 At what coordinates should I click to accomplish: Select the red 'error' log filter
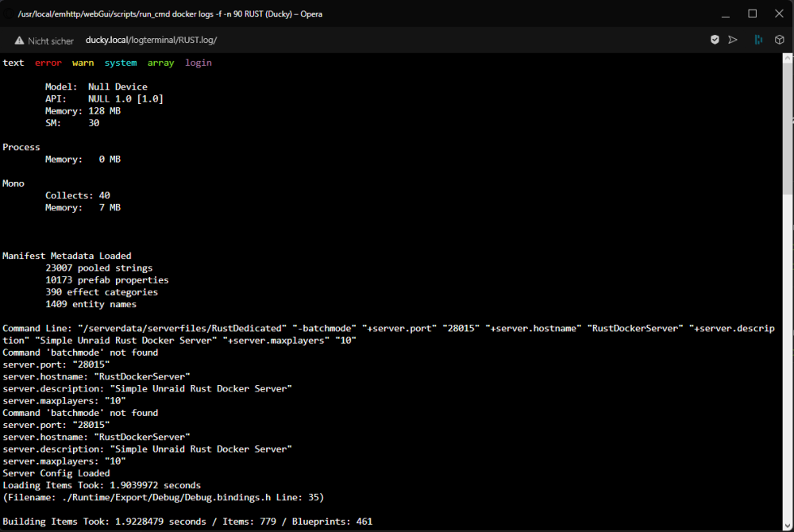click(48, 63)
